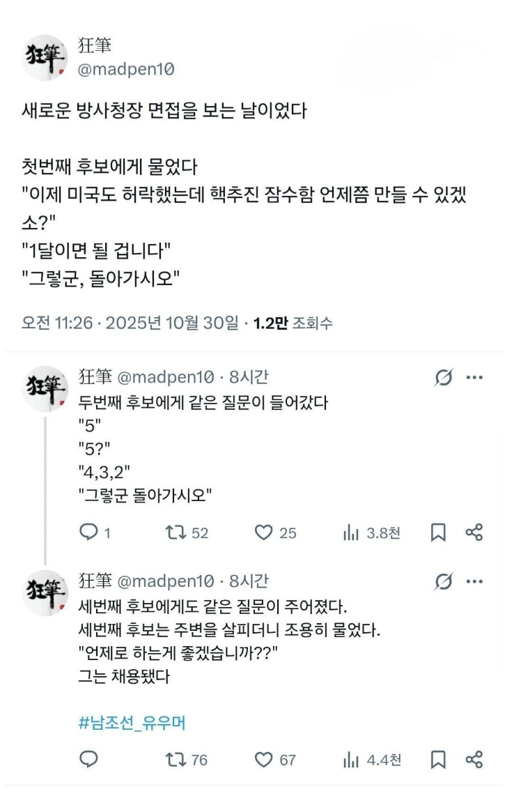
Task: Retweet the tweet with 76 retweets
Action: [174, 759]
